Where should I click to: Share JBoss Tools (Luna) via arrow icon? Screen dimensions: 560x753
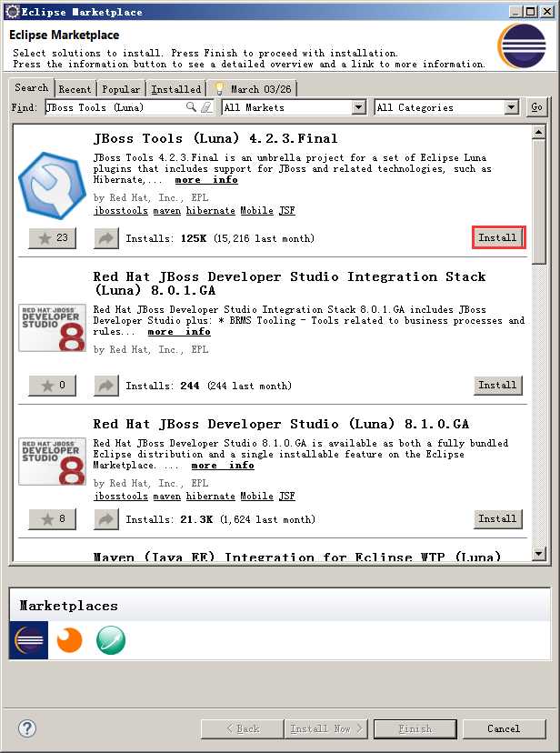pos(106,238)
